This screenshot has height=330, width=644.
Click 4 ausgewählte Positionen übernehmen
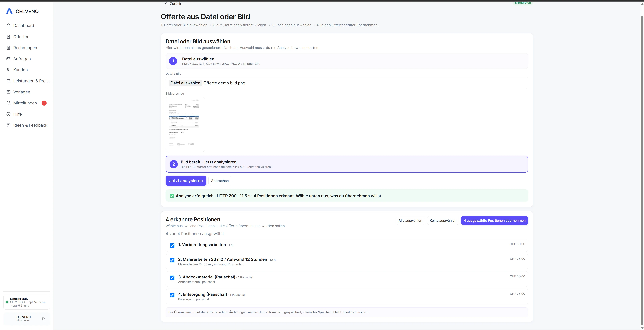[494, 220]
